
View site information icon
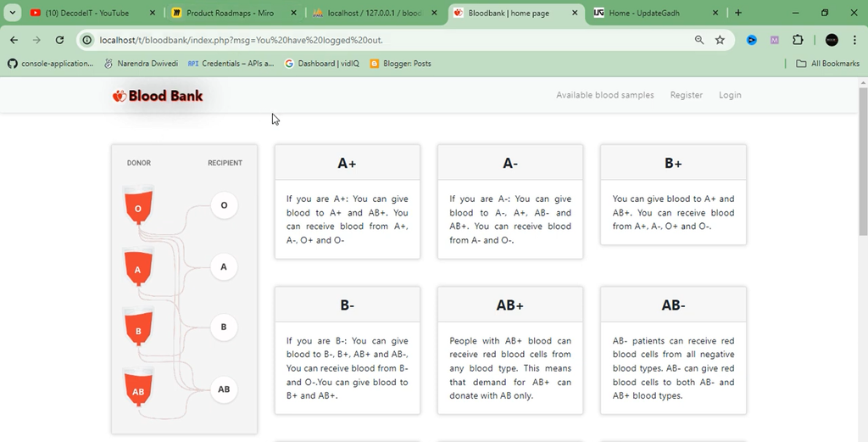87,40
